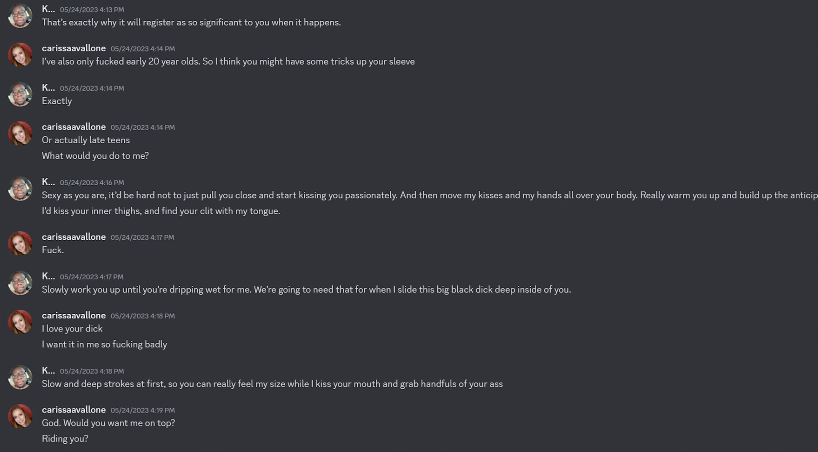
Task: Open the carissaavallone username at 4:19 PM
Action: coord(74,410)
